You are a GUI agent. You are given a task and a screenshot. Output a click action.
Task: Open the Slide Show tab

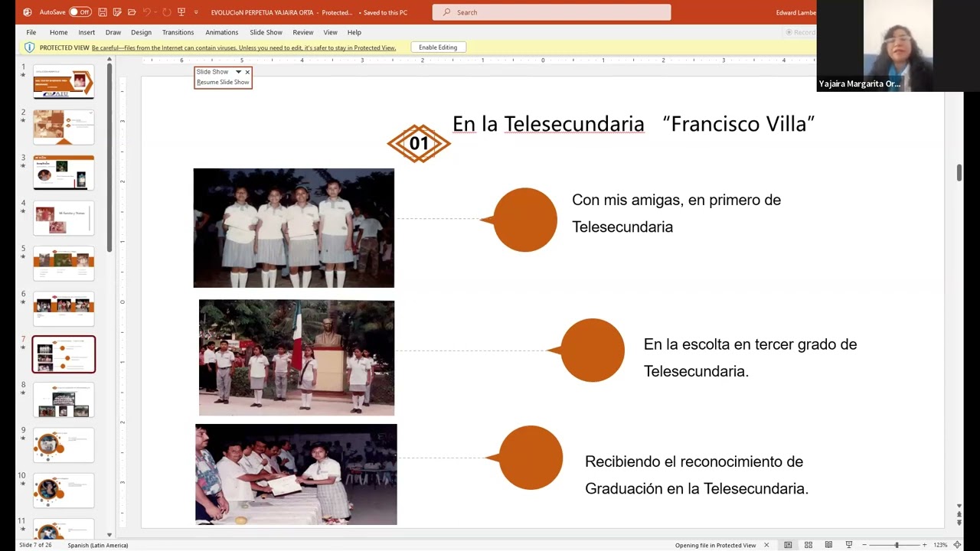(x=266, y=32)
